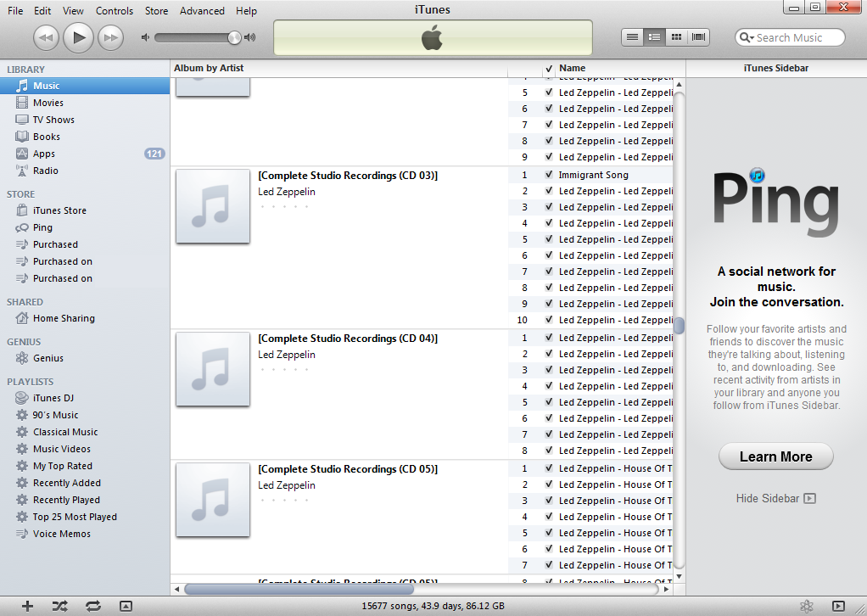
Task: Open Genius via atom icon
Action: tap(22, 358)
